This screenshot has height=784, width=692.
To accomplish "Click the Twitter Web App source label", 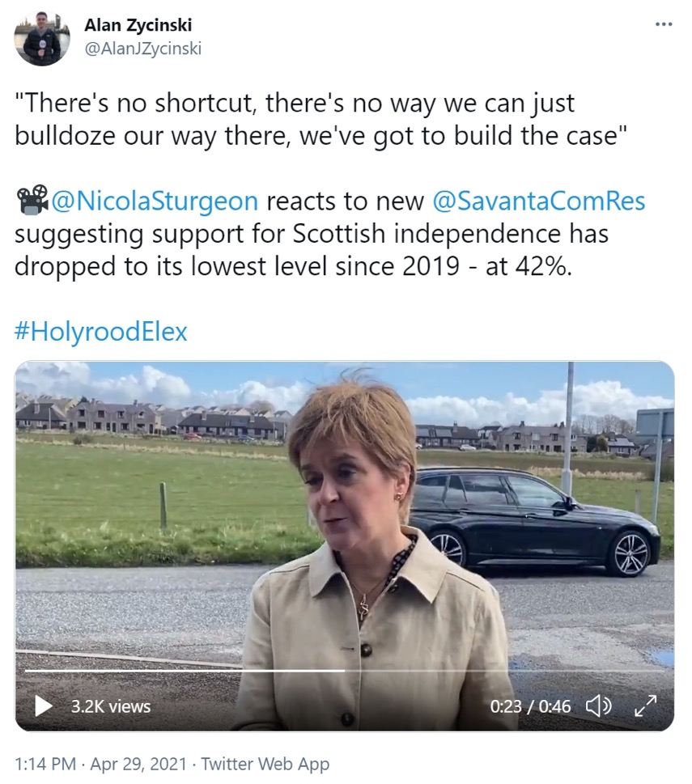I will pyautogui.click(x=265, y=763).
